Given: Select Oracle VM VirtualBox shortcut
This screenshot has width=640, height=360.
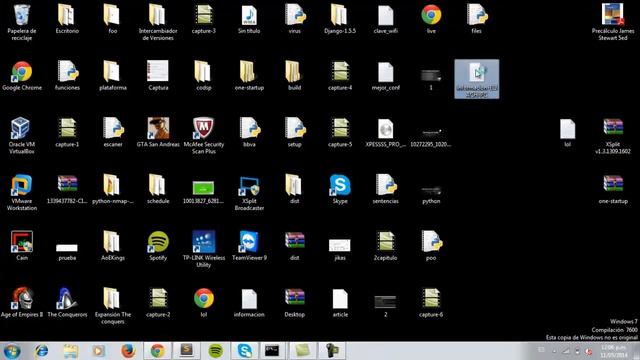Looking at the screenshot, I should 20,128.
